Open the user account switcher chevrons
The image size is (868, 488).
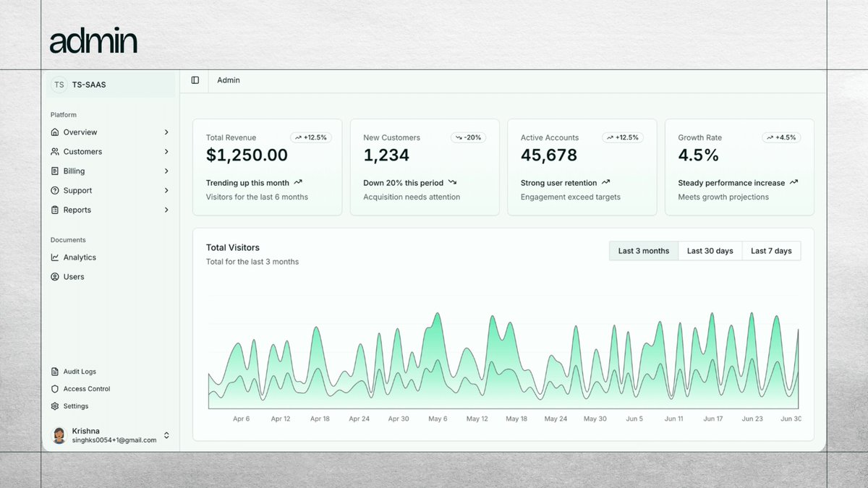pyautogui.click(x=166, y=435)
